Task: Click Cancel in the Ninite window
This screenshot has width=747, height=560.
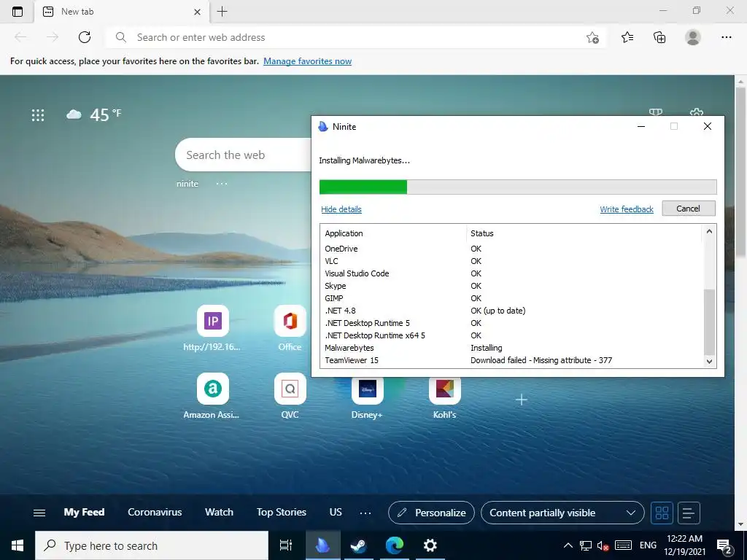Action: click(x=689, y=209)
